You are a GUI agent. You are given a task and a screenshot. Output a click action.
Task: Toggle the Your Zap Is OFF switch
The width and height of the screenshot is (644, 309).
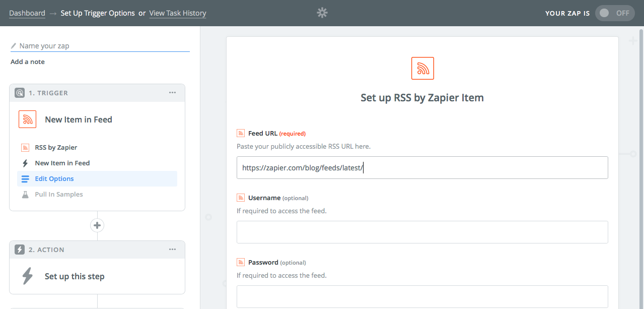pyautogui.click(x=615, y=13)
